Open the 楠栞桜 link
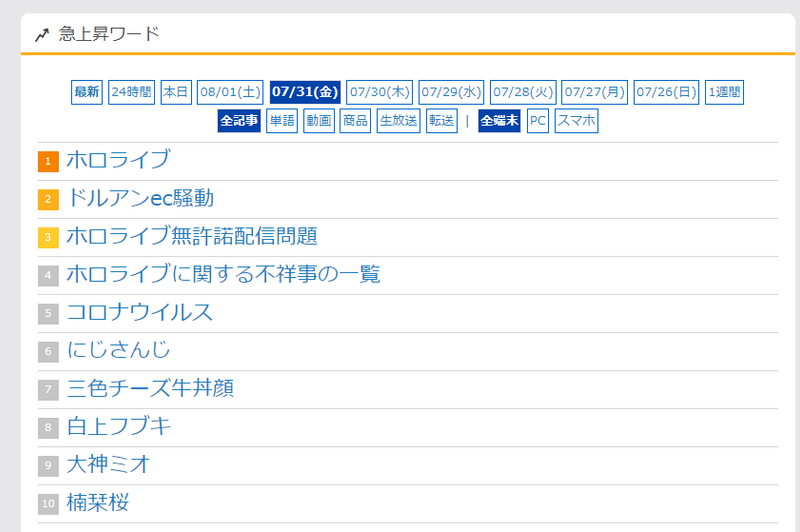Screen dimensions: 800x532 tap(98, 503)
